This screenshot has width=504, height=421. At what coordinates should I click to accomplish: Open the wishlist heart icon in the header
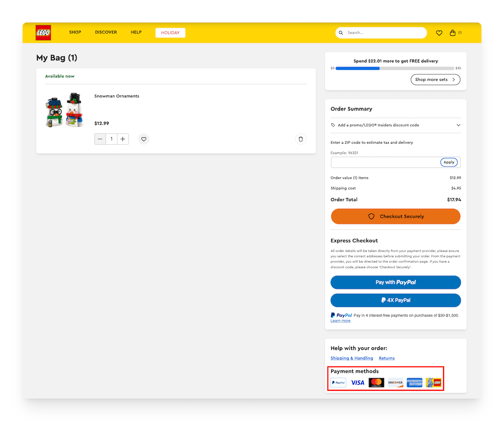[x=439, y=32]
